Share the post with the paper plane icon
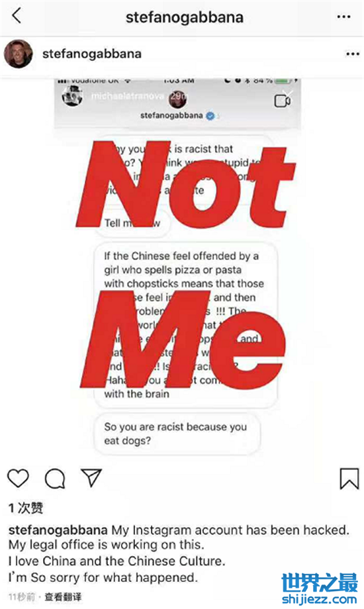364x609 pixels. point(91,478)
